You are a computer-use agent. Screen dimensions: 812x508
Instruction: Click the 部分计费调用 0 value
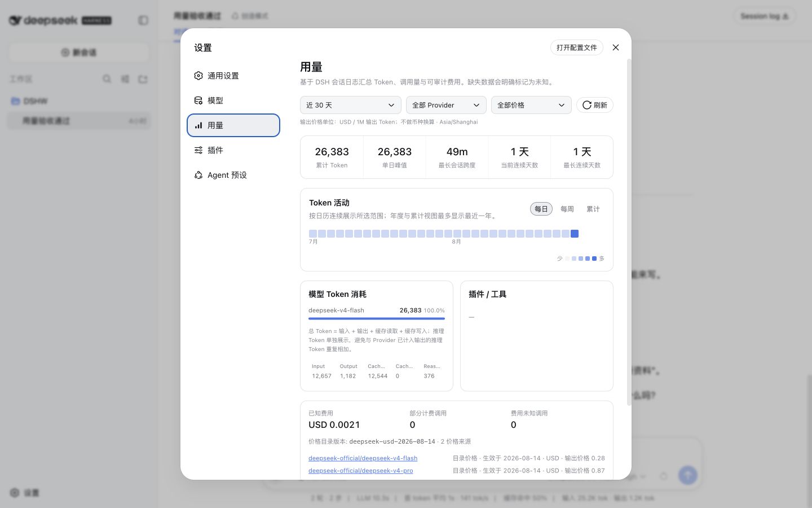pyautogui.click(x=412, y=425)
